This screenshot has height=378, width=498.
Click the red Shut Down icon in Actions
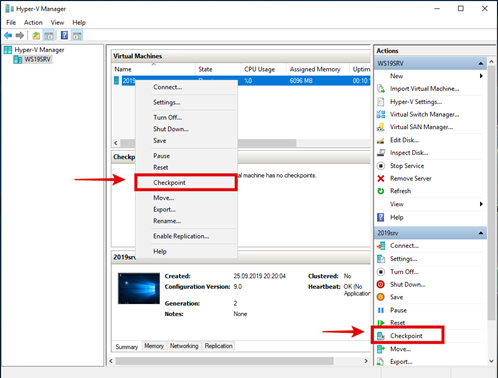381,284
